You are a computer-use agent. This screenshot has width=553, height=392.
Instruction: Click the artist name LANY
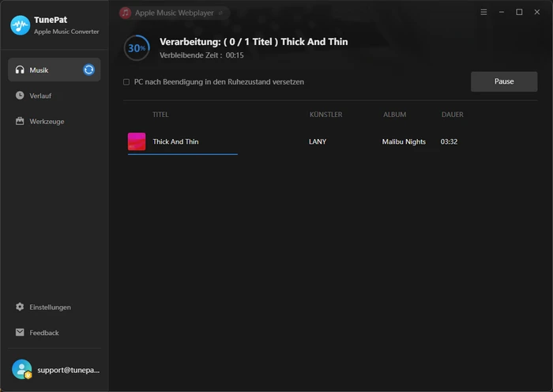tap(318, 141)
